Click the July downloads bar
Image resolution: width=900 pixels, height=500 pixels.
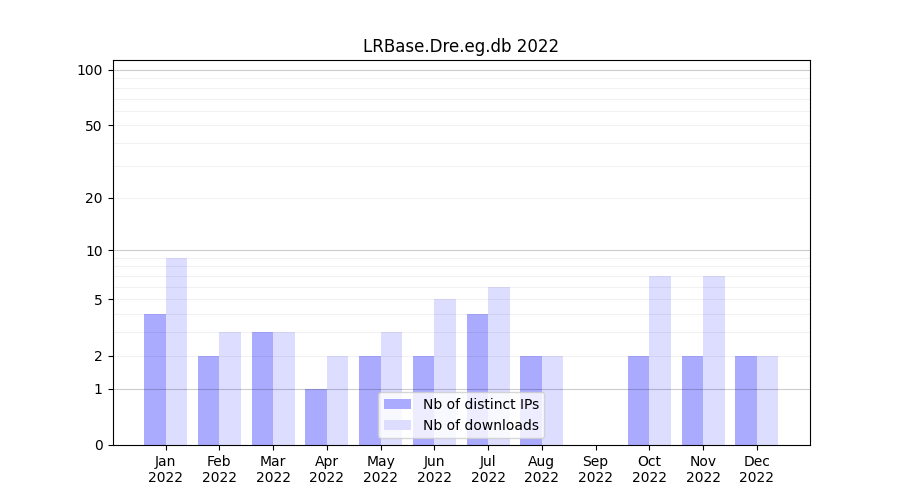[x=498, y=365]
